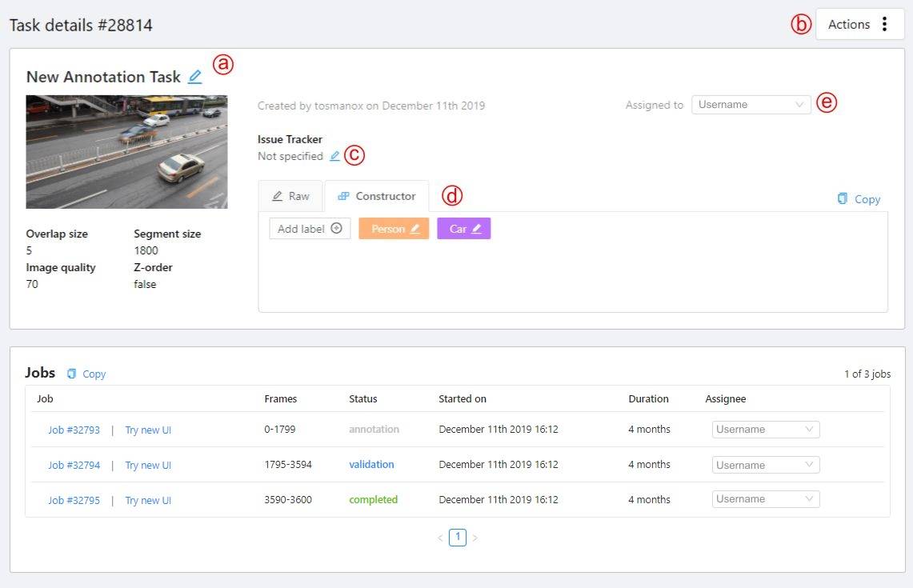This screenshot has height=588, width=913.
Task: Click the copy icon next to Jobs
Action: tap(72, 374)
